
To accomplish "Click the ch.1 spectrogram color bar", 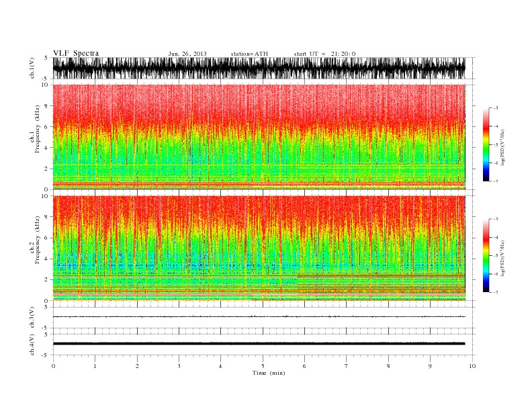I will (x=486, y=144).
